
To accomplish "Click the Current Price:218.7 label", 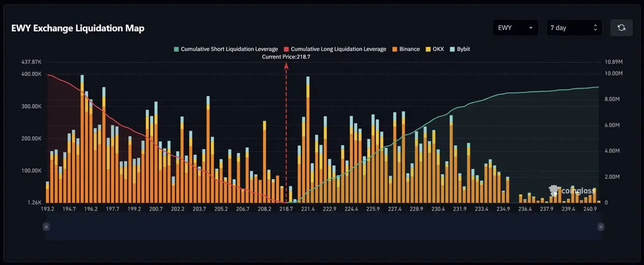I will [286, 56].
